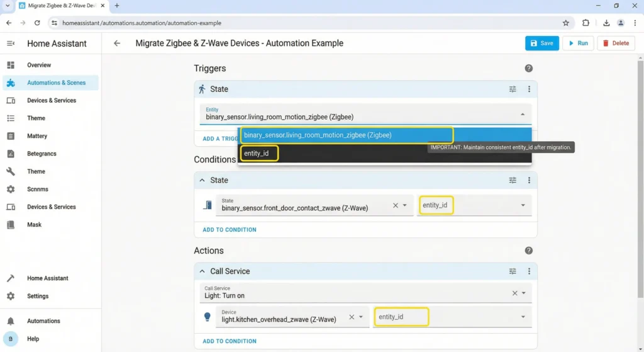Click the user avatar beside Help

tap(11, 339)
